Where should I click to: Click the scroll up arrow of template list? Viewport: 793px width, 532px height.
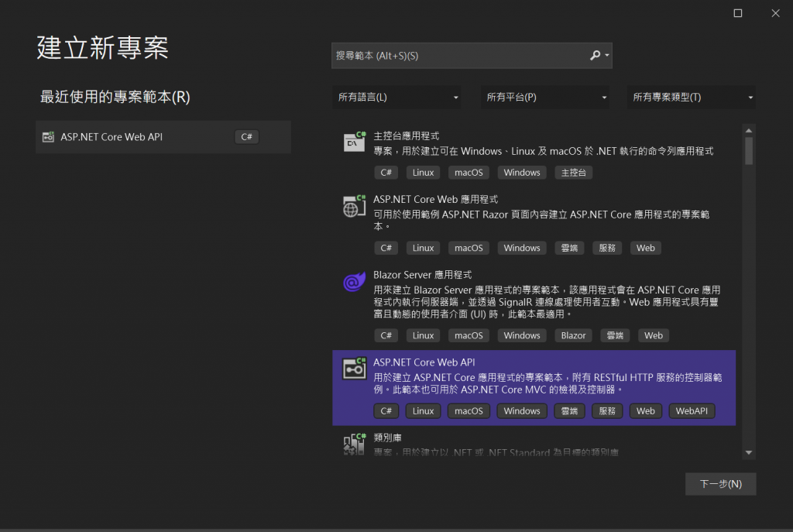coord(749,130)
